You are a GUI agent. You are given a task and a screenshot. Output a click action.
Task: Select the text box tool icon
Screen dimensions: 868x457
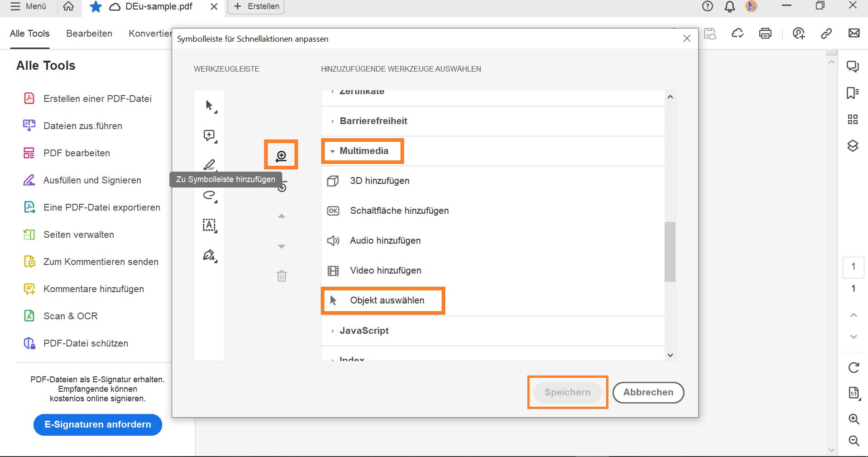click(x=209, y=225)
